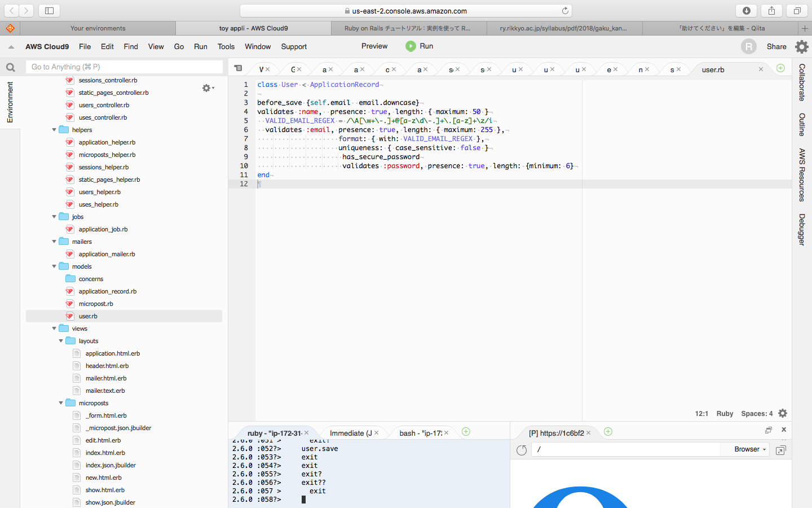Add a new terminal tab

tap(466, 432)
